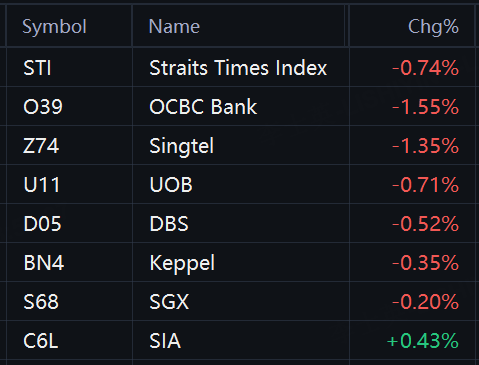Click the C6L ticker symbol
479x365 pixels.
coord(41,341)
